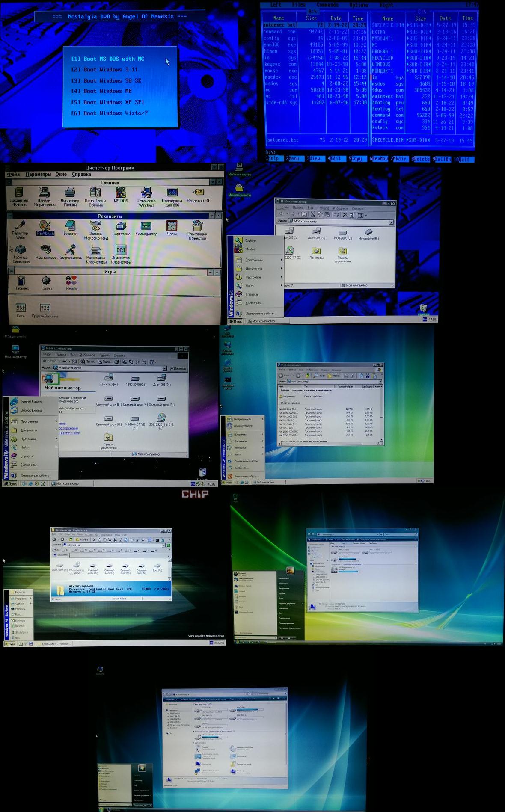Click the Delete X icon in Windows 98 toolbar
505x812 pixels.
(x=345, y=214)
